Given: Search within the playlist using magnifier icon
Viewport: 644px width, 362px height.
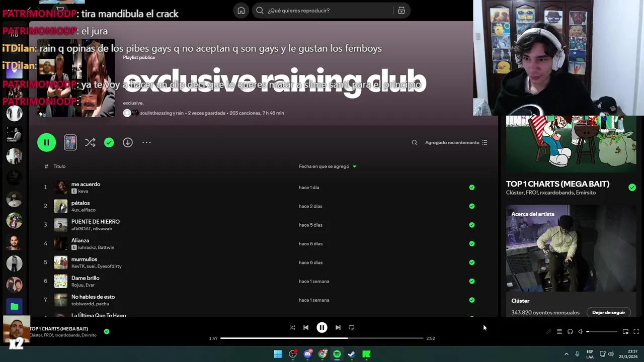Looking at the screenshot, I should (415, 143).
